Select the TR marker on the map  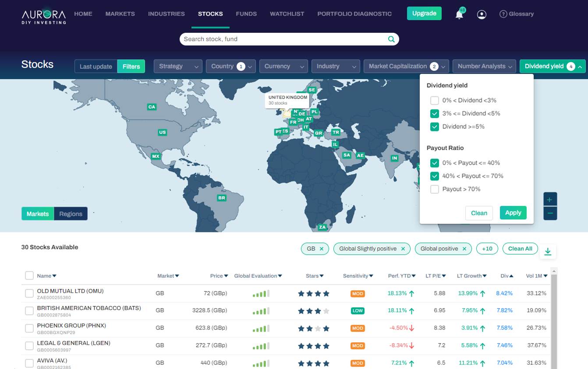(x=336, y=132)
